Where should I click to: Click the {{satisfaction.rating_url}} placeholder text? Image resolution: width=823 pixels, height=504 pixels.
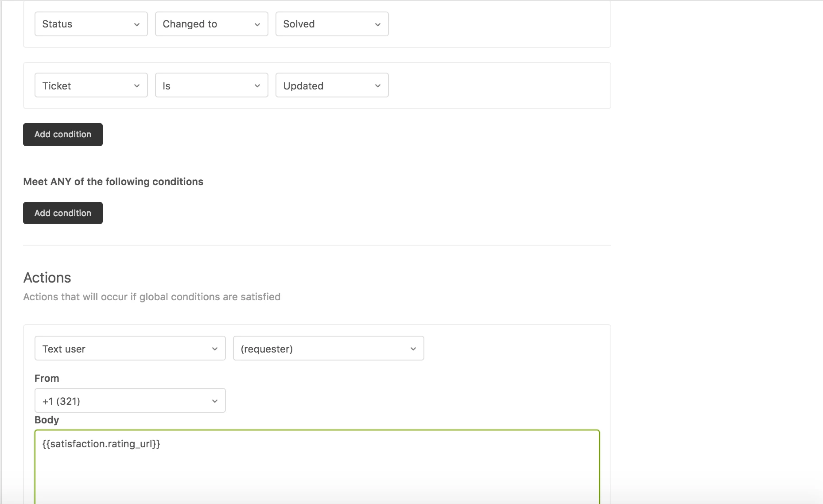tap(101, 444)
